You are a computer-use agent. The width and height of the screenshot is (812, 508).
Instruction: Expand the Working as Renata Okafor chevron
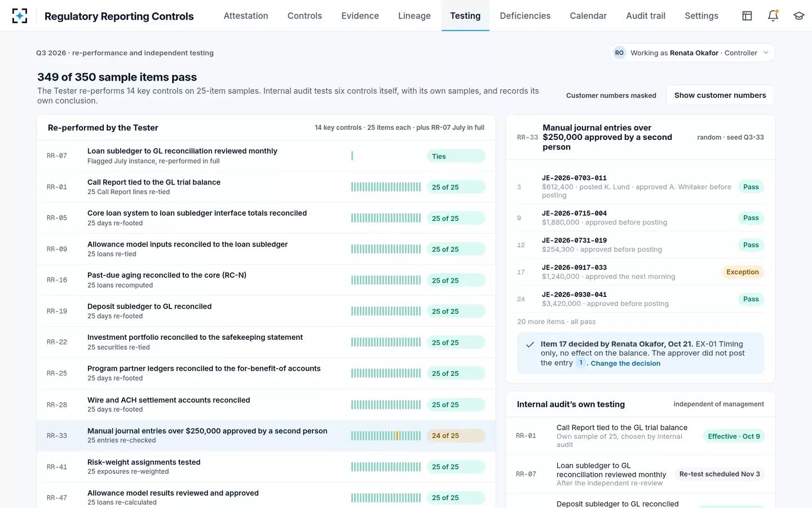pos(766,53)
